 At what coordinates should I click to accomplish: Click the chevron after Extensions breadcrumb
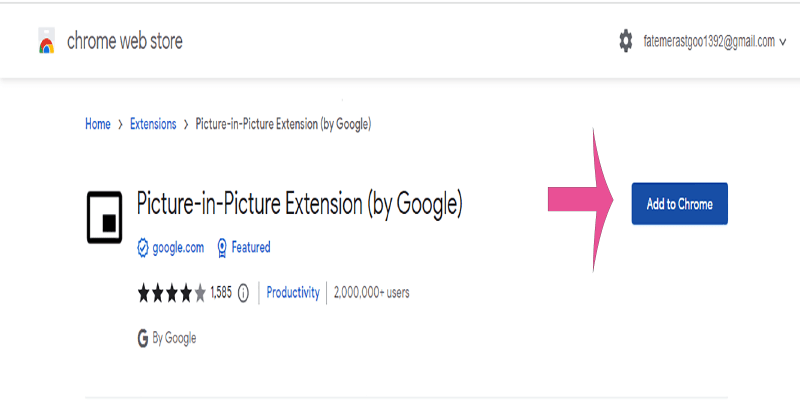point(187,125)
